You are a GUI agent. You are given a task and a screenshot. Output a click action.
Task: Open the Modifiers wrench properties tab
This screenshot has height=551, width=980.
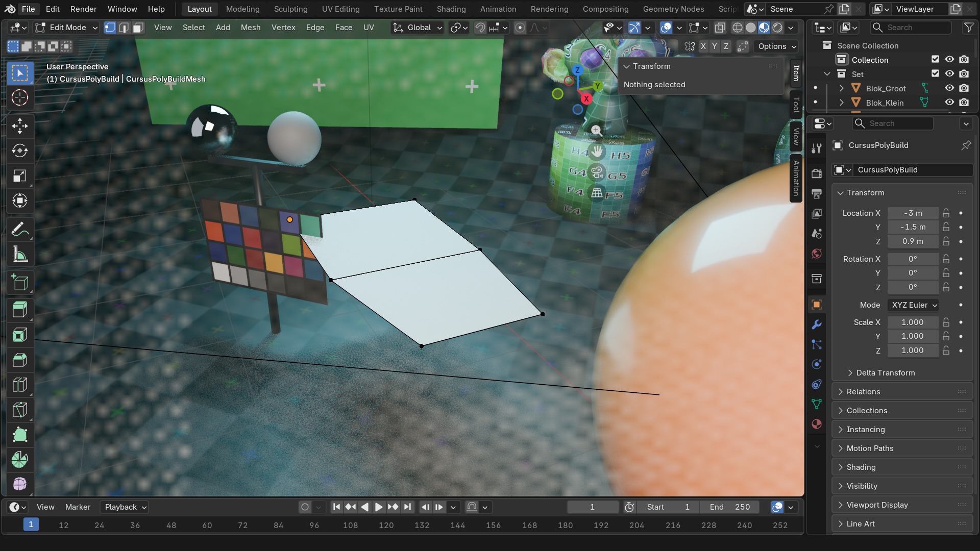(x=817, y=324)
